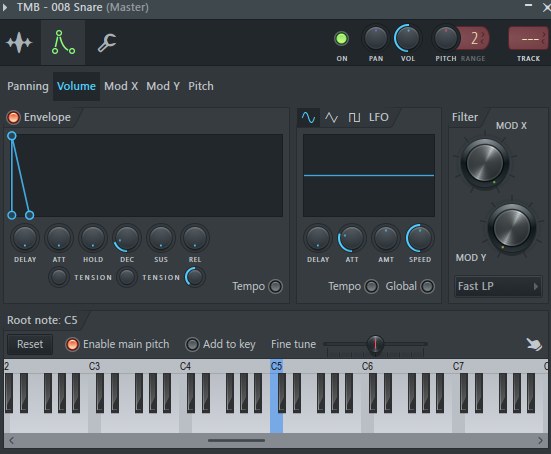Click the PAN knob
This screenshot has height=454, width=551.
[376, 38]
